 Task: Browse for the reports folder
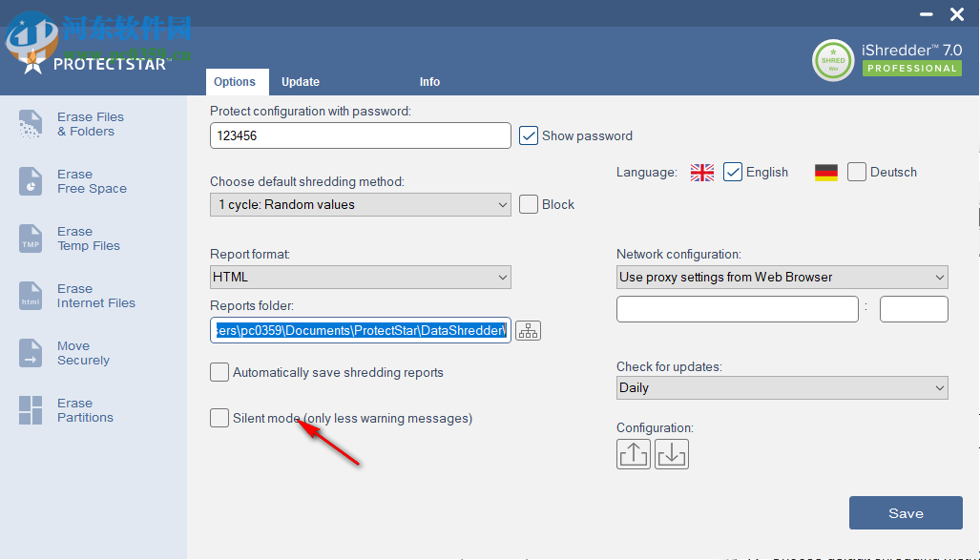528,331
